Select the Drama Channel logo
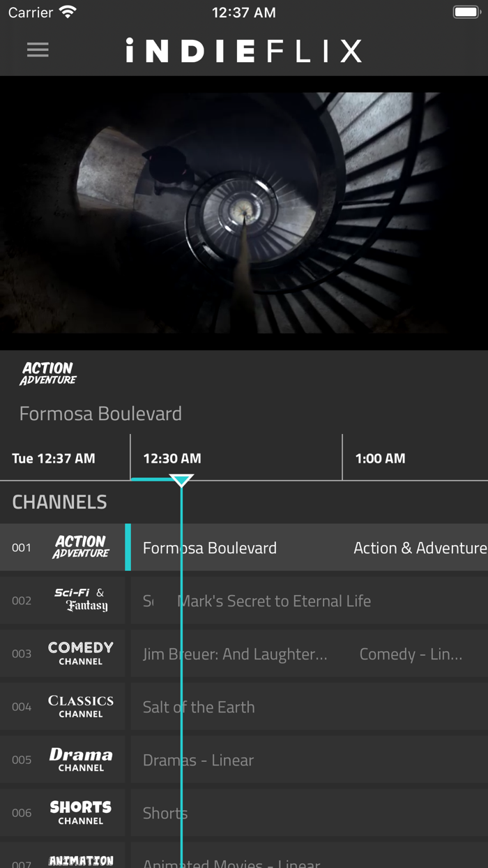The height and width of the screenshot is (868, 488). [x=82, y=758]
